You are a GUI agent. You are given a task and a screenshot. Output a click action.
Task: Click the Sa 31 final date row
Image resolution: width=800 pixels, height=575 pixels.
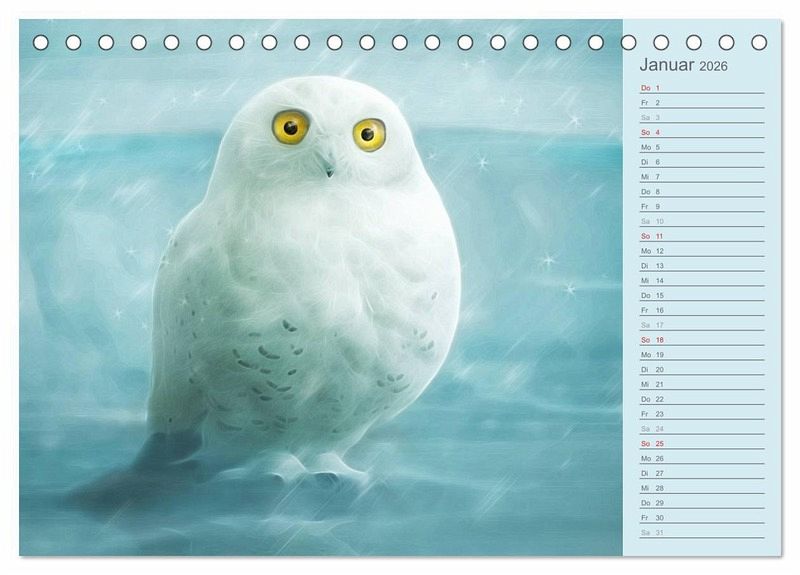(702, 532)
